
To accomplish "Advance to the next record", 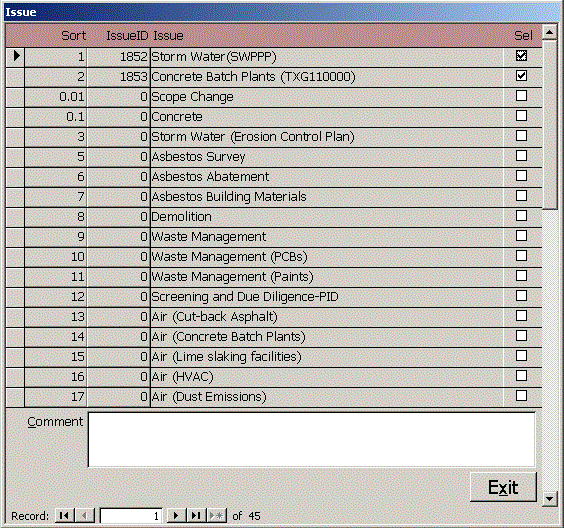I will [176, 515].
